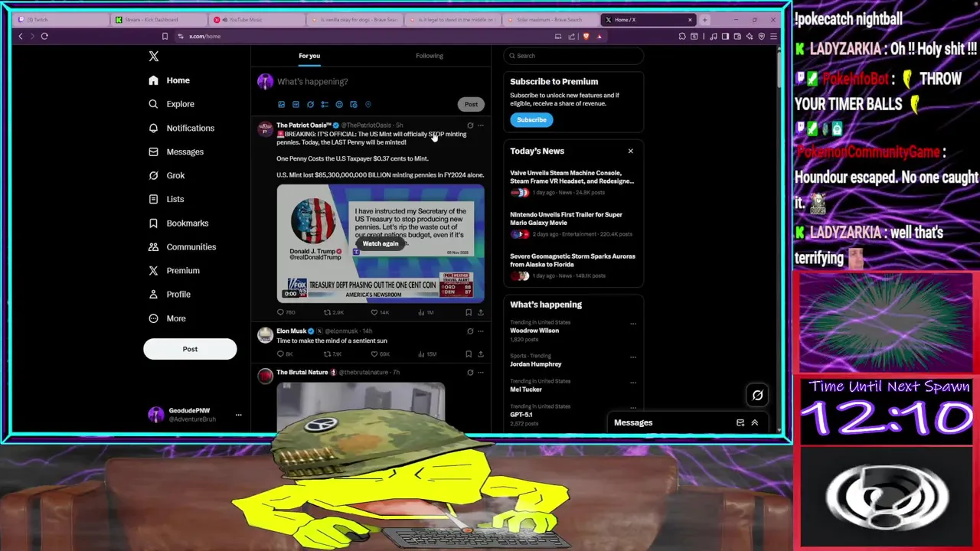Viewport: 980px width, 551px height.
Task: Open account menu next to GeodudePNW
Action: (238, 415)
